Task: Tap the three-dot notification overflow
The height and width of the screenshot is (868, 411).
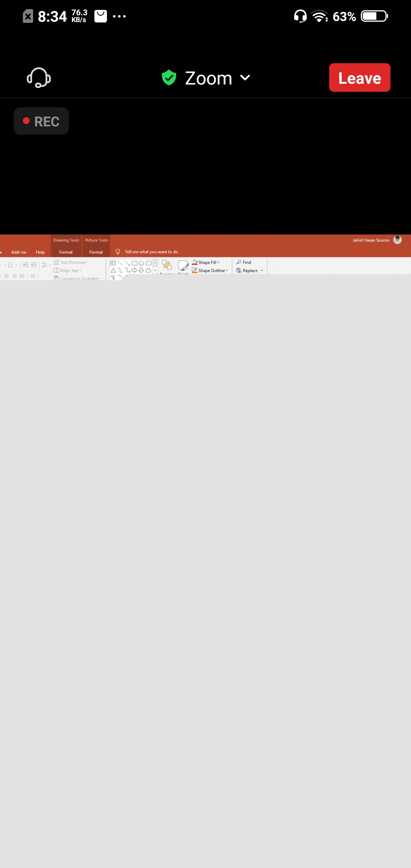Action: (119, 16)
